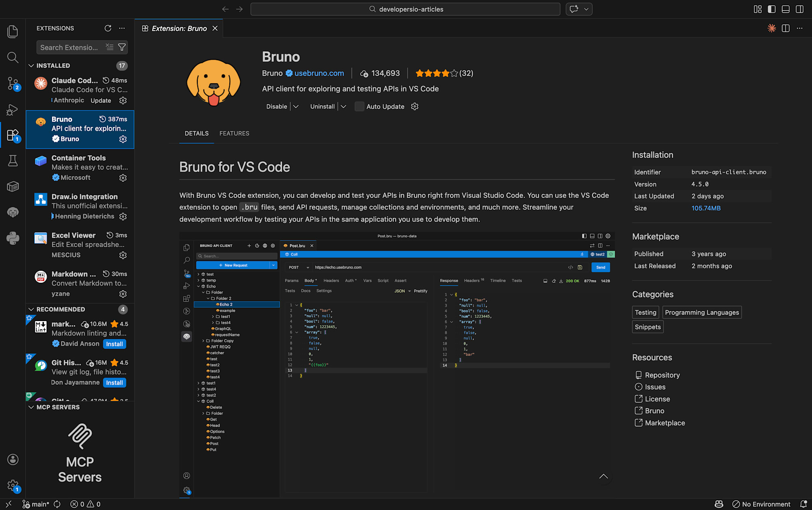Select the DETAILS tab

[x=197, y=133]
